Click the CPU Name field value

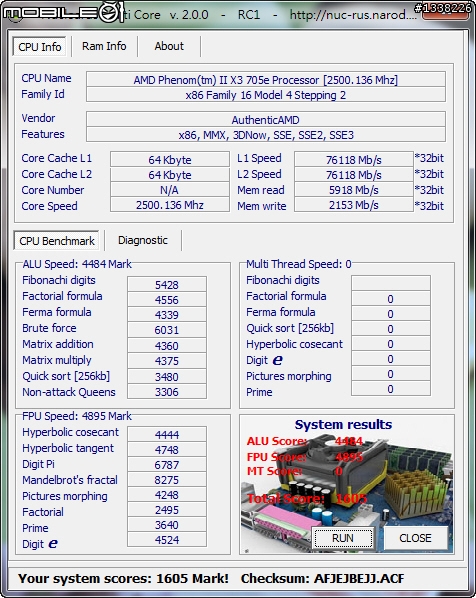pyautogui.click(x=265, y=80)
